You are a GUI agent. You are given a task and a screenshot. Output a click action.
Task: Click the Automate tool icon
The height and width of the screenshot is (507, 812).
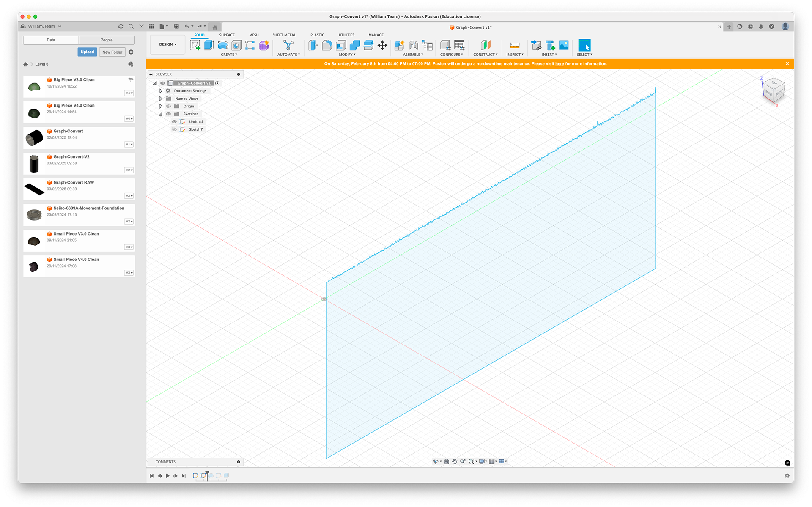pyautogui.click(x=288, y=45)
